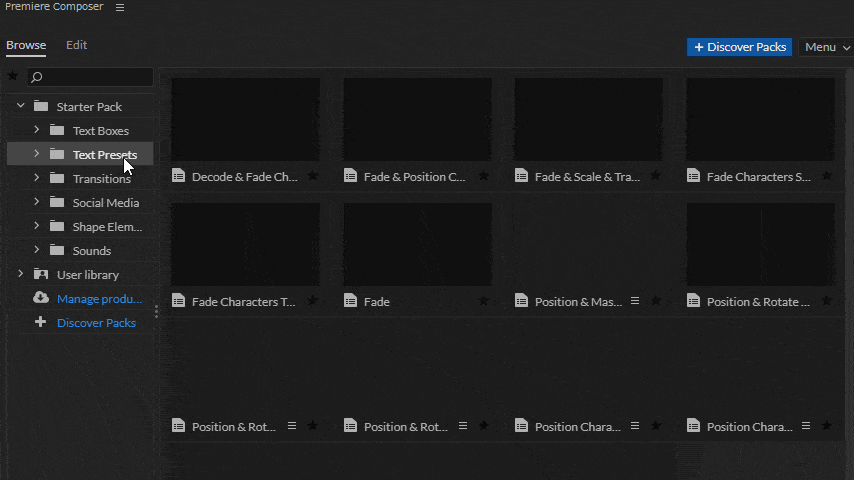Open options menu for second Position & Rot... preset

(x=463, y=426)
